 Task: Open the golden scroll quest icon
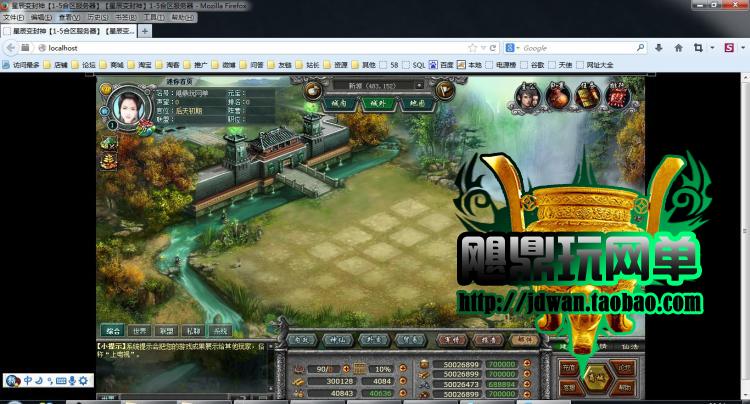[587, 96]
